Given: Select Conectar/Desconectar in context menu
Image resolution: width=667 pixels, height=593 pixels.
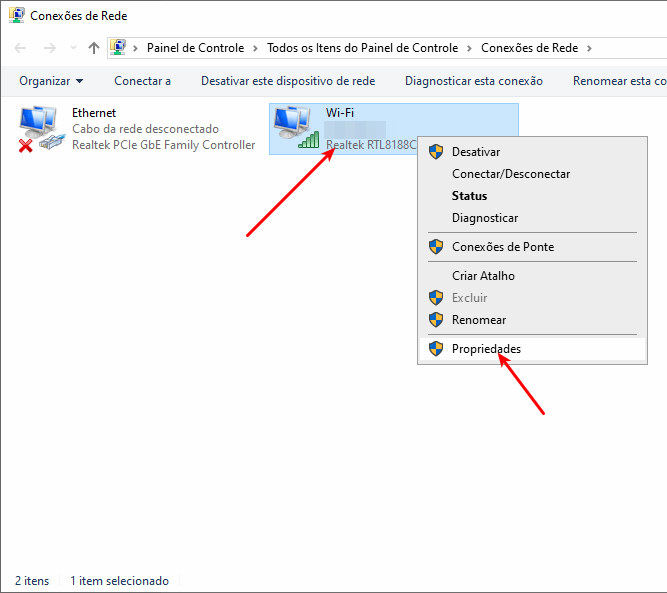Looking at the screenshot, I should 510,174.
